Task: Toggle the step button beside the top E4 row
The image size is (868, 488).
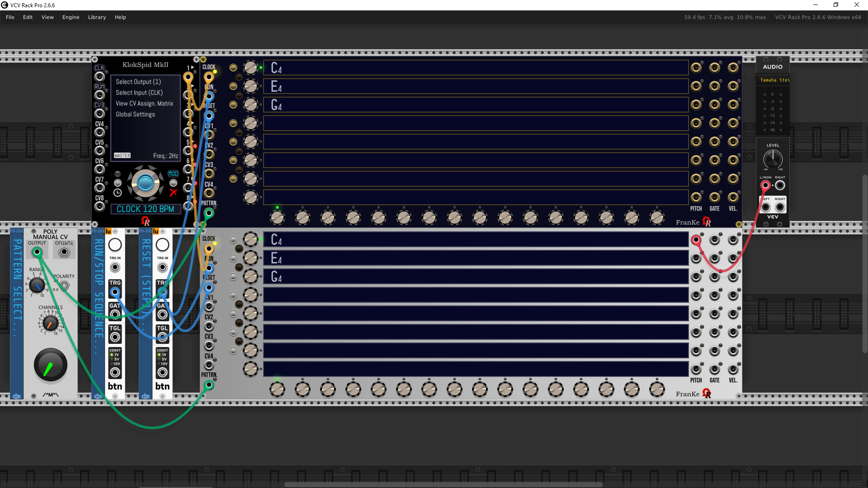Action: [x=233, y=86]
